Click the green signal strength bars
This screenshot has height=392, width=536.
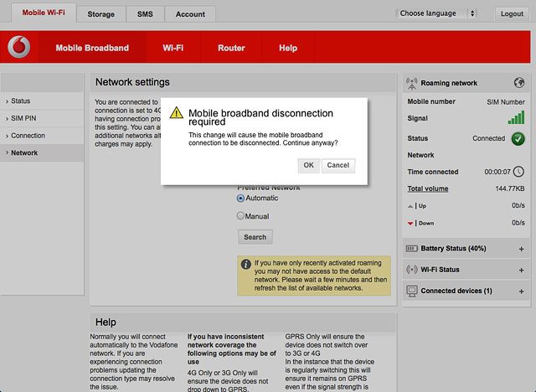516,117
